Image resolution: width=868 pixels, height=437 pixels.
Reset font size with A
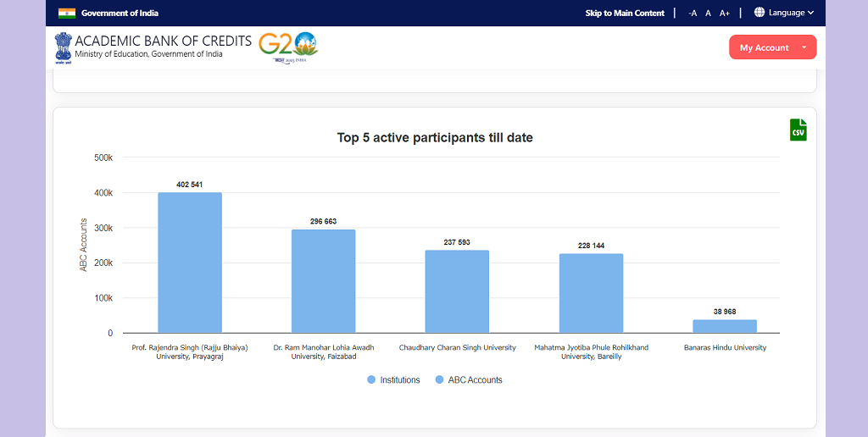708,14
